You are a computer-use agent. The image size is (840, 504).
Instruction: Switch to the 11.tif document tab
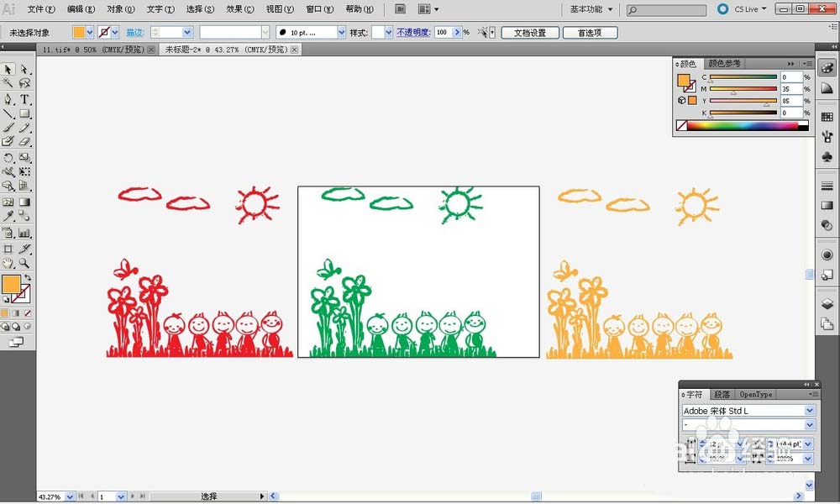point(92,50)
